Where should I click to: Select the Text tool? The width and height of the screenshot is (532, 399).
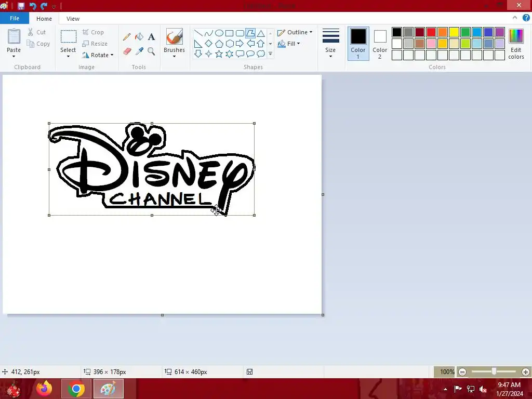[x=151, y=37]
